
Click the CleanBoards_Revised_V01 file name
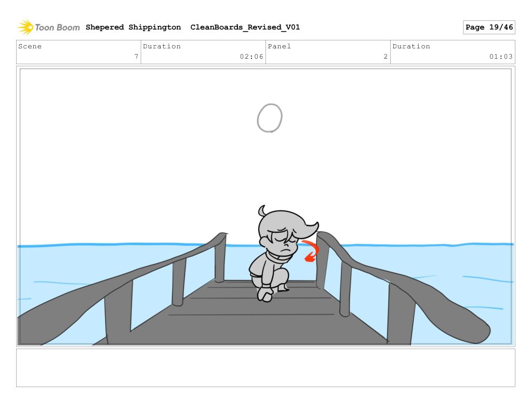(x=245, y=28)
